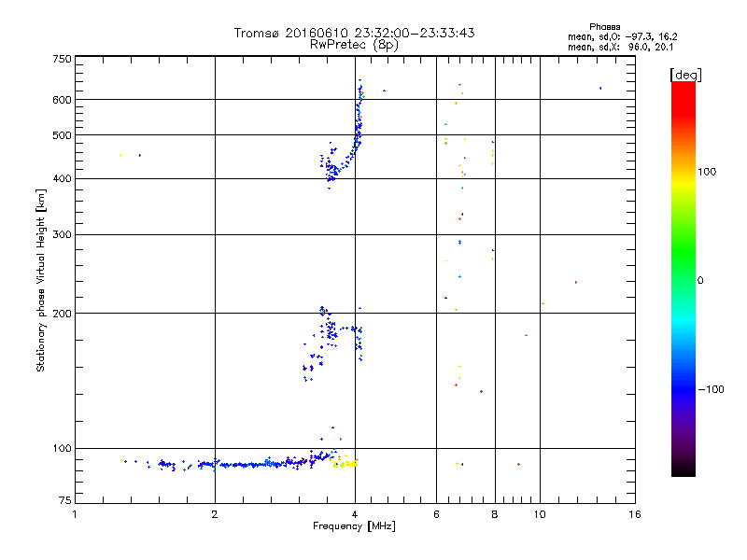Click the y-axis tick label "400"

(x=62, y=178)
